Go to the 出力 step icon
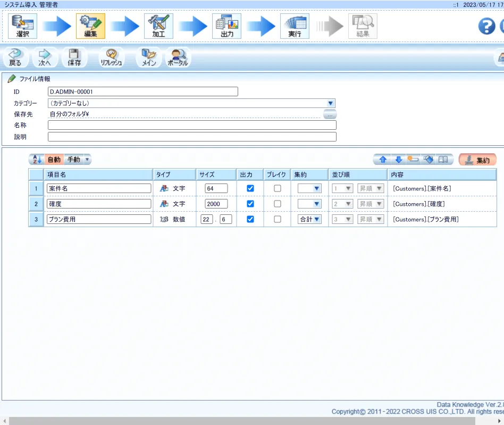 [x=226, y=26]
